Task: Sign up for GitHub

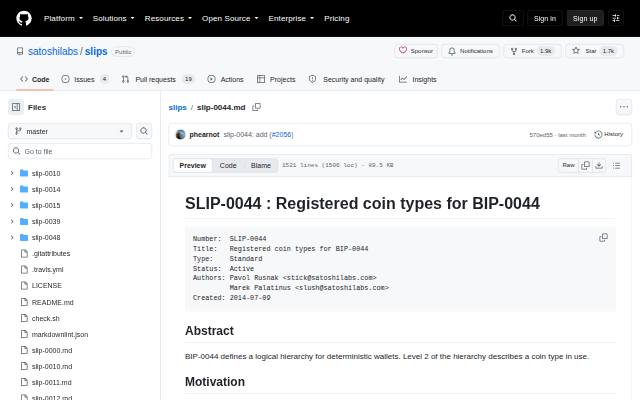Action: [585, 18]
